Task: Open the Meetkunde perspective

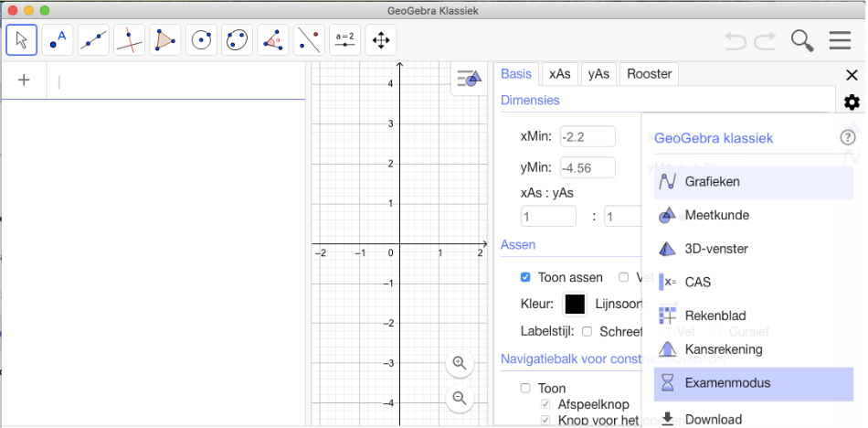Action: [754, 215]
